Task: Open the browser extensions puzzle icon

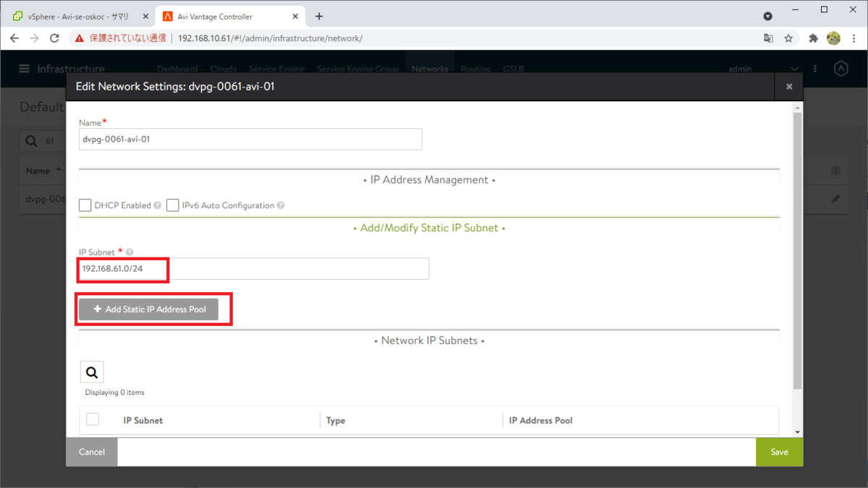Action: [813, 38]
